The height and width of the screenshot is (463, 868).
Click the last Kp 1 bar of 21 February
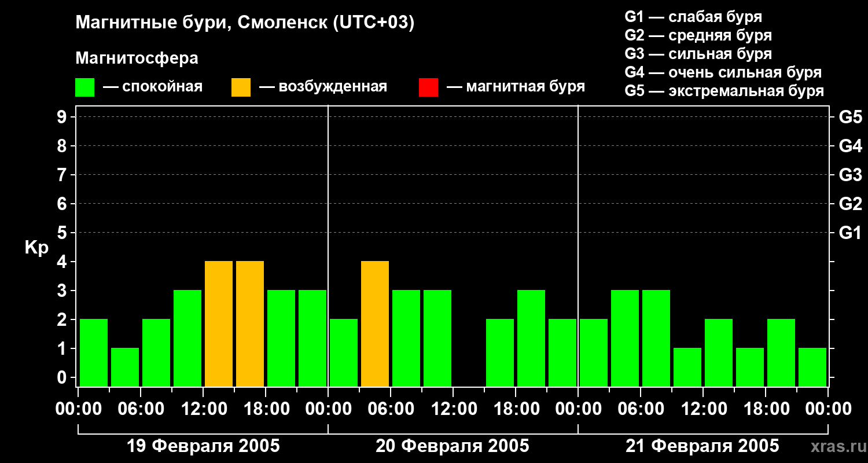[x=812, y=367]
